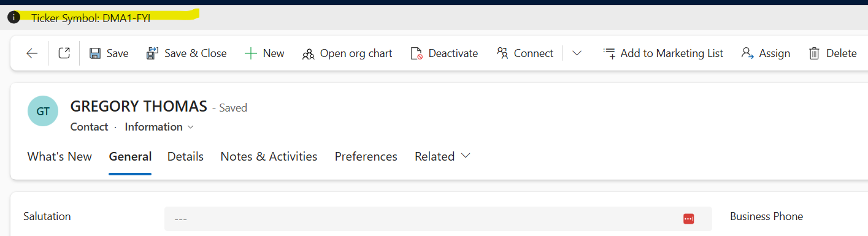Viewport: 868px width, 236px height.
Task: Click the red icon in Salutation field
Action: click(x=688, y=219)
